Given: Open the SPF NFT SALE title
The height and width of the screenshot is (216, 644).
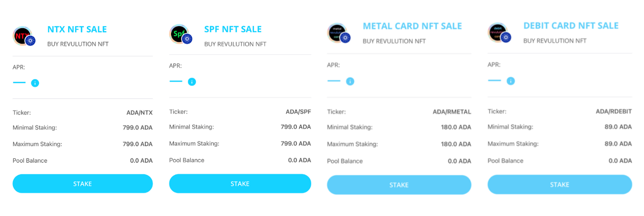Looking at the screenshot, I should 233,29.
